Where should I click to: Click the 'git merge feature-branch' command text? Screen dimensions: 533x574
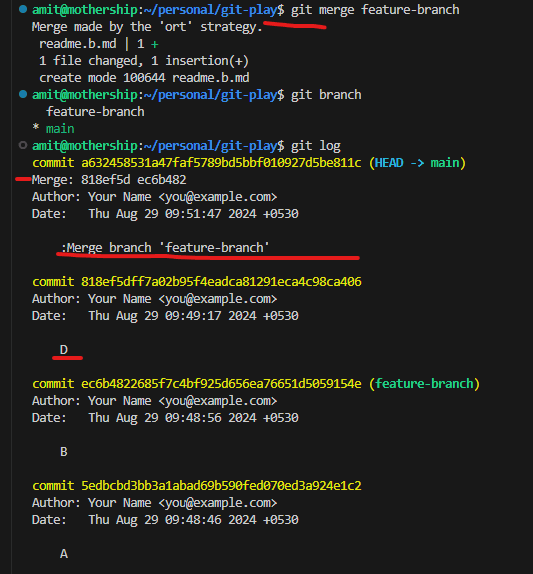(x=375, y=10)
